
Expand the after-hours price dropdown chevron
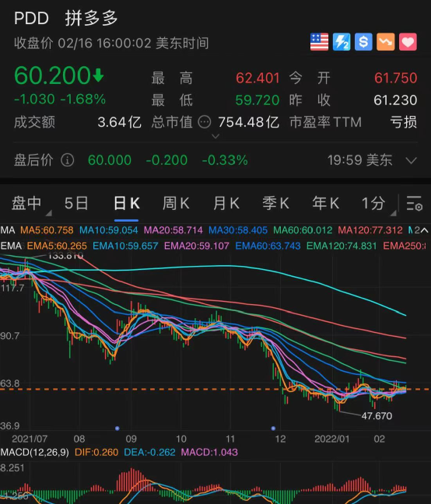pos(412,160)
